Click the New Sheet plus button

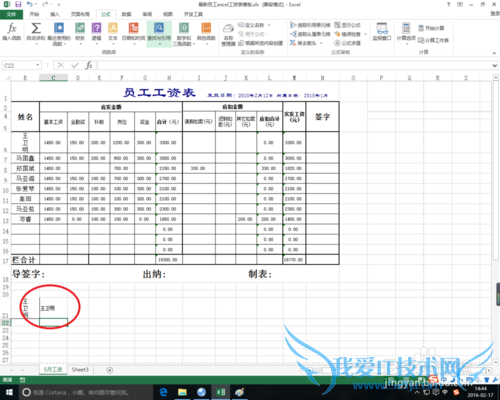pyautogui.click(x=109, y=370)
